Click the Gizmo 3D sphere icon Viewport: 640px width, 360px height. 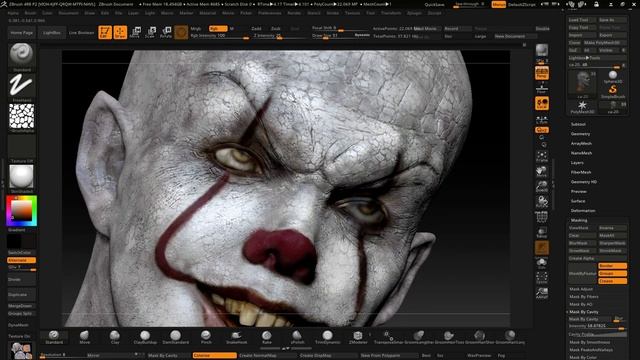(x=181, y=32)
